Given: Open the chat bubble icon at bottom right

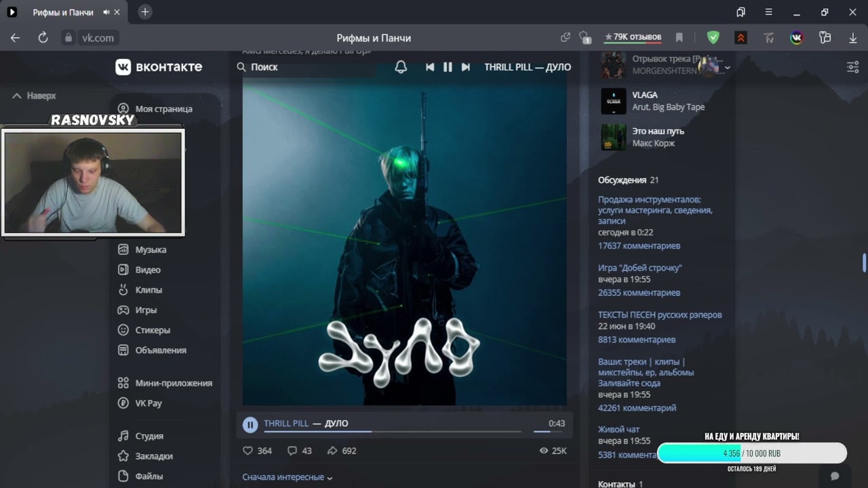Looking at the screenshot, I should point(835,476).
